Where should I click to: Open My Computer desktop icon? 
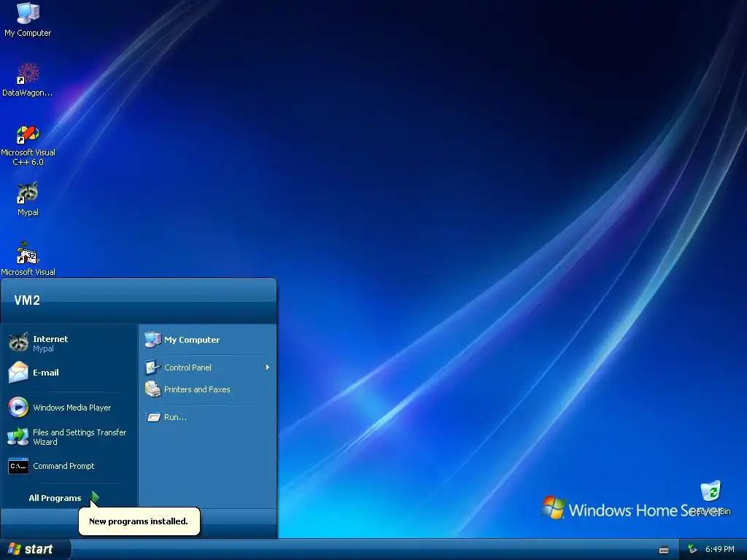point(28,20)
